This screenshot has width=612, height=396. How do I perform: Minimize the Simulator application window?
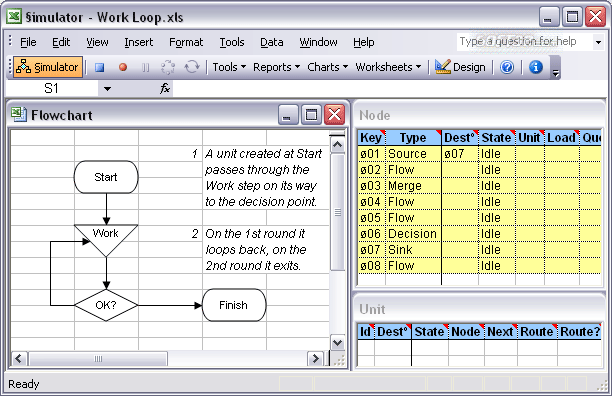click(549, 17)
